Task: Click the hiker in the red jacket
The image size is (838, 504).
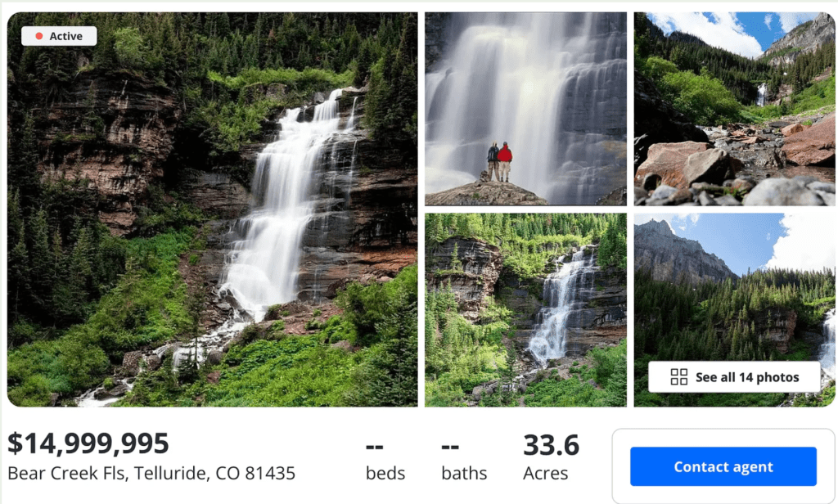Action: (504, 161)
